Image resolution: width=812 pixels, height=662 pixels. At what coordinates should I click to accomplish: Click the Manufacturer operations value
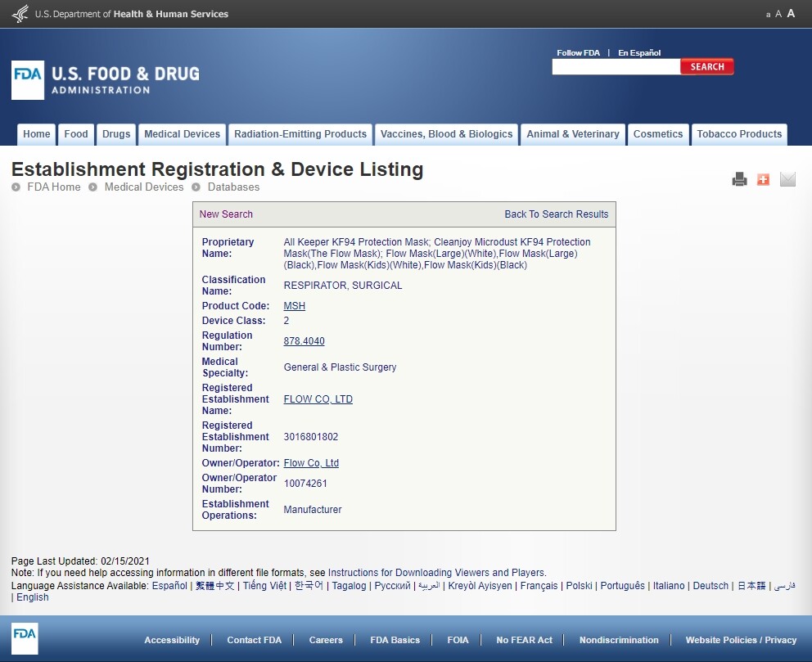[312, 509]
